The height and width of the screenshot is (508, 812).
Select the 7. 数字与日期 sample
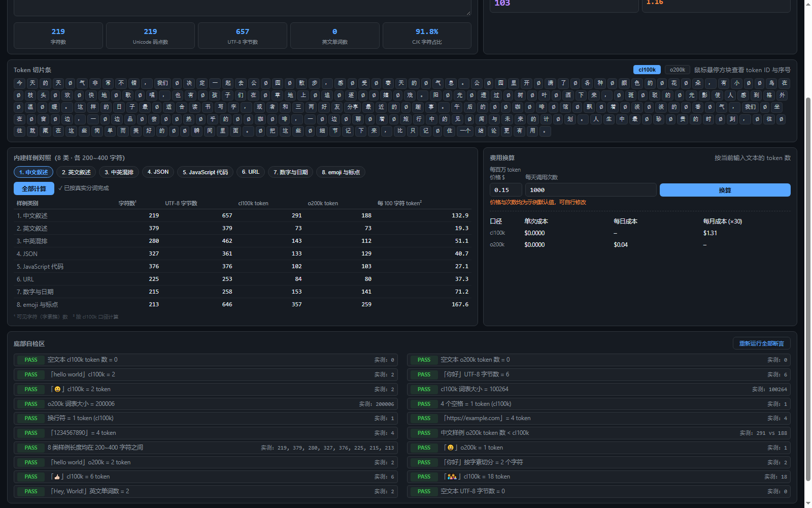pos(290,172)
